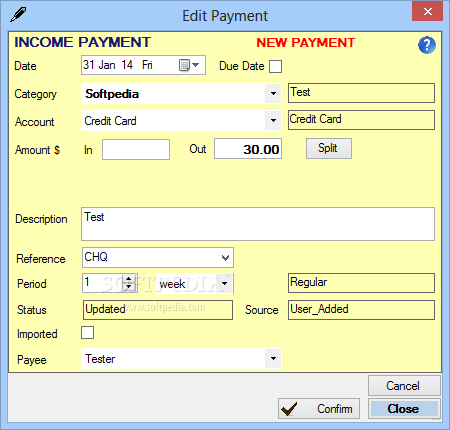Open the Account dropdown showing Credit Card
The width and height of the screenshot is (450, 430).
[273, 121]
